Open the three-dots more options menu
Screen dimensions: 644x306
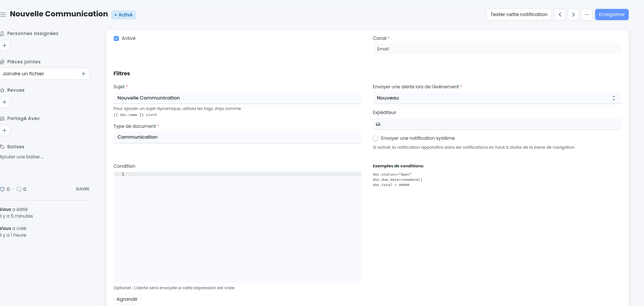click(x=587, y=15)
